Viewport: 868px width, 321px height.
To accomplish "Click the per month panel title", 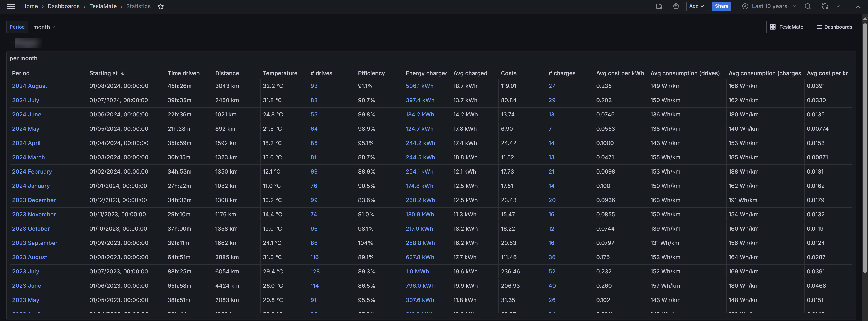I will pos(24,58).
